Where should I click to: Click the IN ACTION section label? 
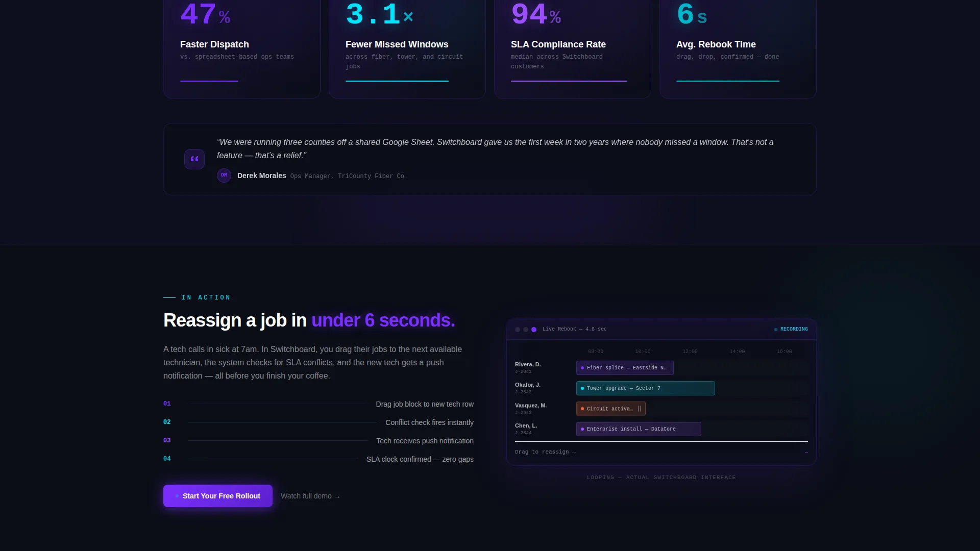coord(206,297)
